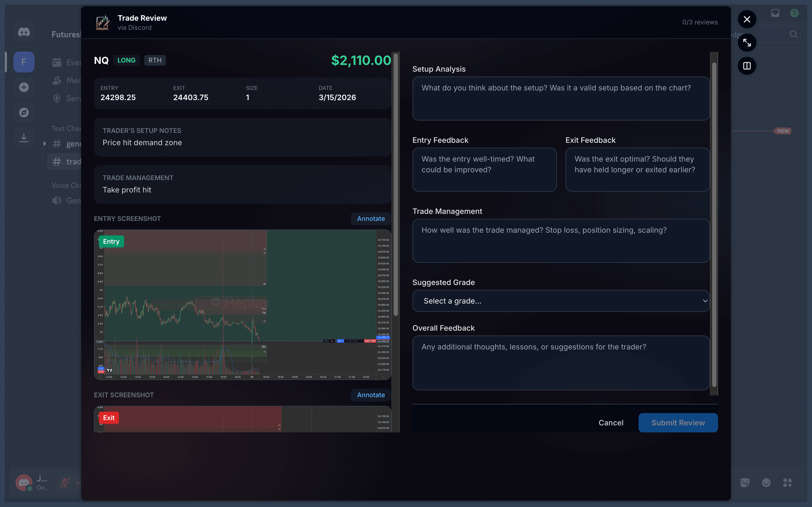Viewport: 812px width, 507px height.
Task: Click the search magnifier icon
Action: (x=793, y=34)
